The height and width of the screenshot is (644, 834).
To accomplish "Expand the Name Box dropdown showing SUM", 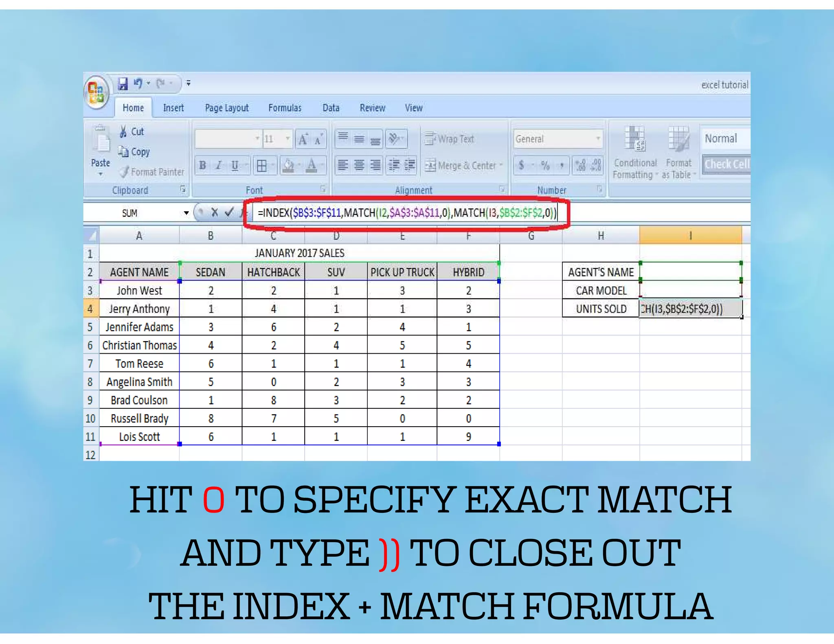I will click(x=186, y=213).
